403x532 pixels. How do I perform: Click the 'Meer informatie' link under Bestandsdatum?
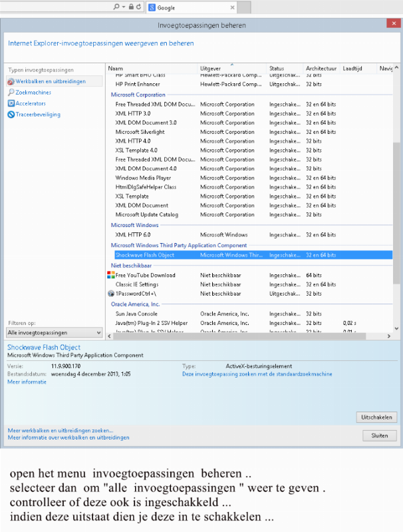click(23, 382)
